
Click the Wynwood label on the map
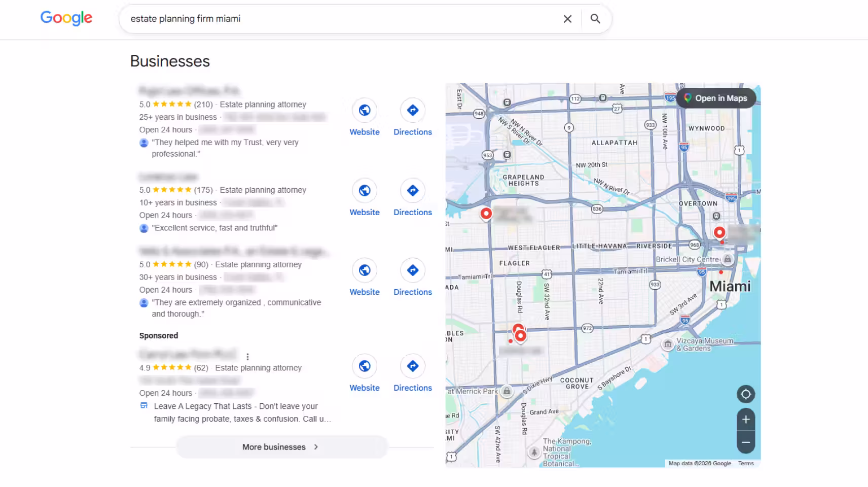coord(706,129)
